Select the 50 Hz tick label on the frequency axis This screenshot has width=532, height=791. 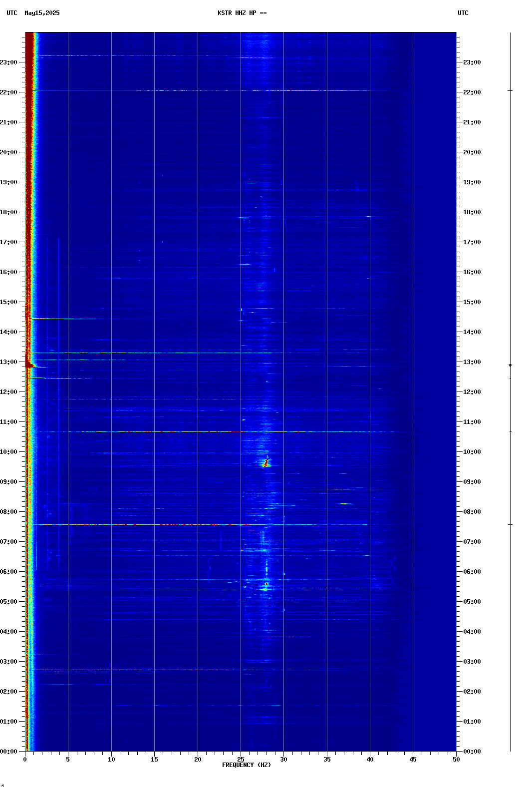(x=456, y=759)
